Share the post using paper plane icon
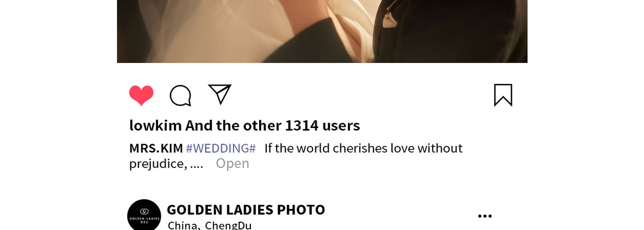644x230 pixels. coord(219,95)
